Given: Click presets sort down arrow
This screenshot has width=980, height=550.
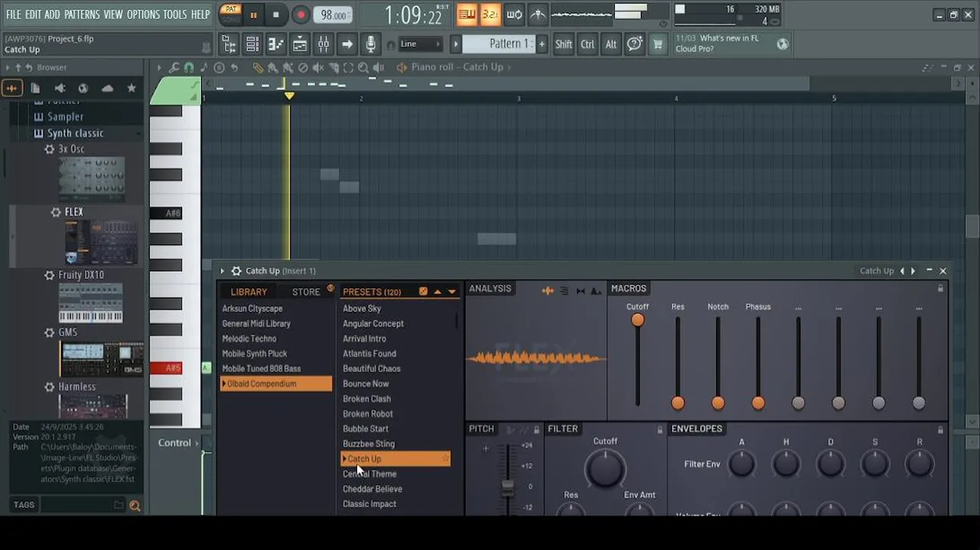Looking at the screenshot, I should pyautogui.click(x=452, y=292).
